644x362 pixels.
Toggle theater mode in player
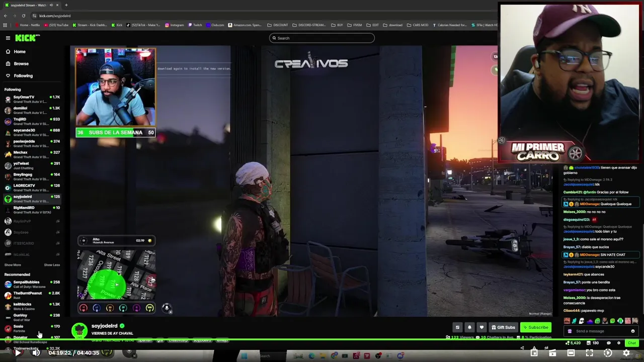point(571,353)
